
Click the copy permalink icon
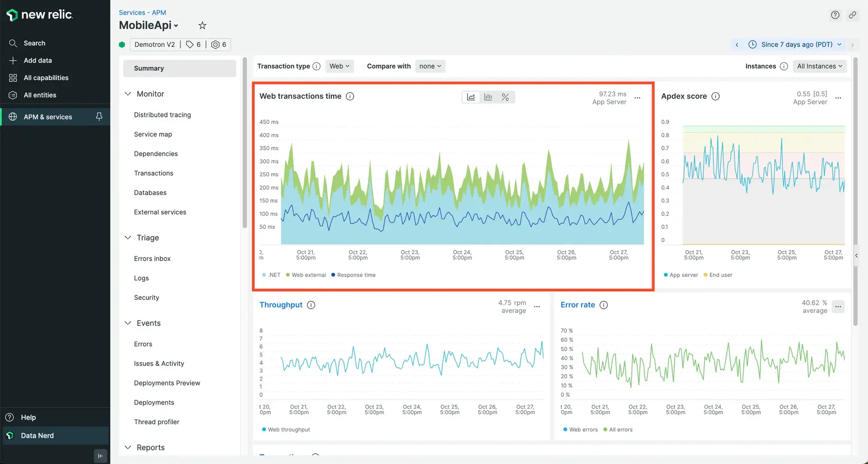(x=852, y=15)
